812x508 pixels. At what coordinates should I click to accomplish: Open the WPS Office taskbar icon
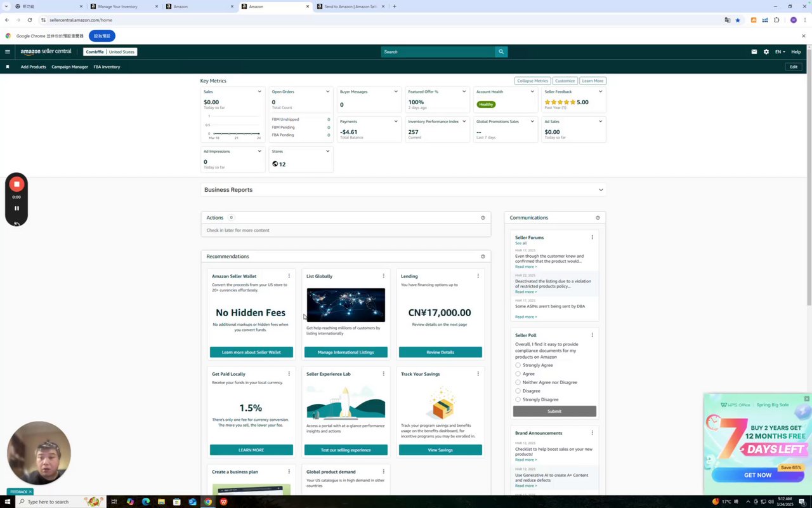pyautogui.click(x=223, y=502)
